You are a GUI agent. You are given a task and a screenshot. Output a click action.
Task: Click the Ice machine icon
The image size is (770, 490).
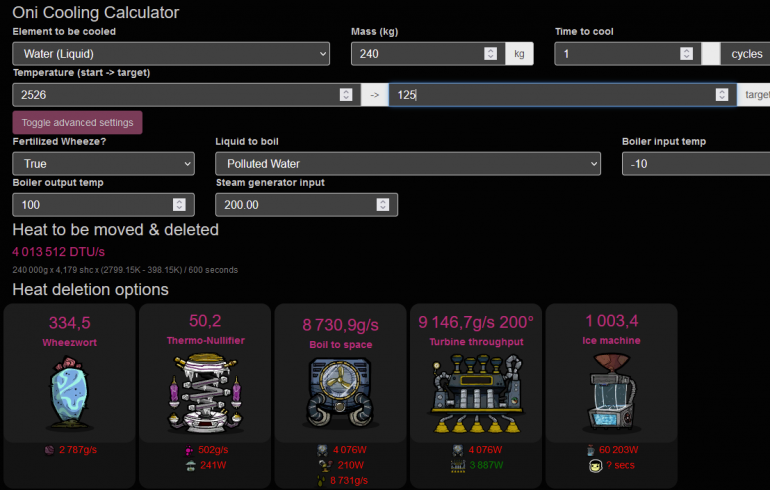click(610, 398)
